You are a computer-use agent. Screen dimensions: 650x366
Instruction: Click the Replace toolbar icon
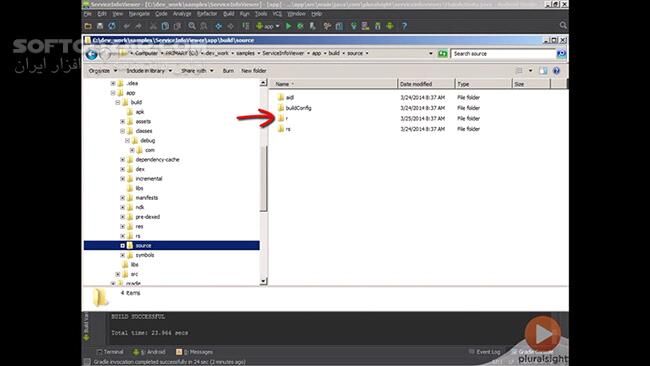pyautogui.click(x=204, y=26)
